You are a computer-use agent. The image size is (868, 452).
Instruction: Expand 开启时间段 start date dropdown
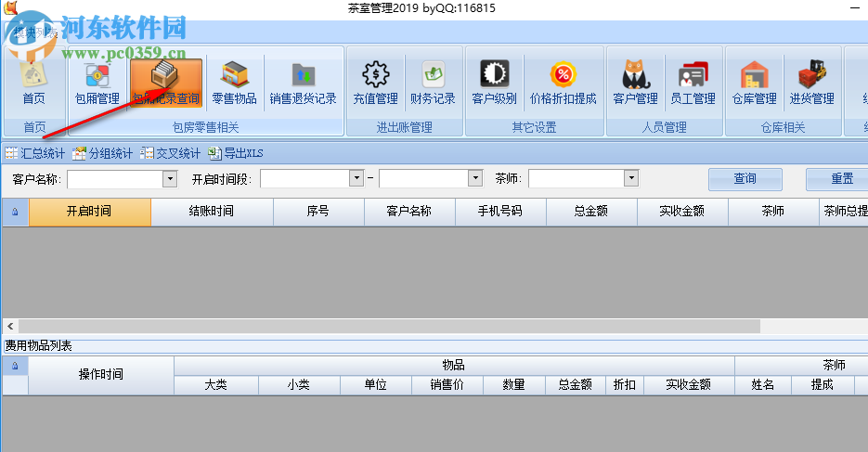(356, 178)
